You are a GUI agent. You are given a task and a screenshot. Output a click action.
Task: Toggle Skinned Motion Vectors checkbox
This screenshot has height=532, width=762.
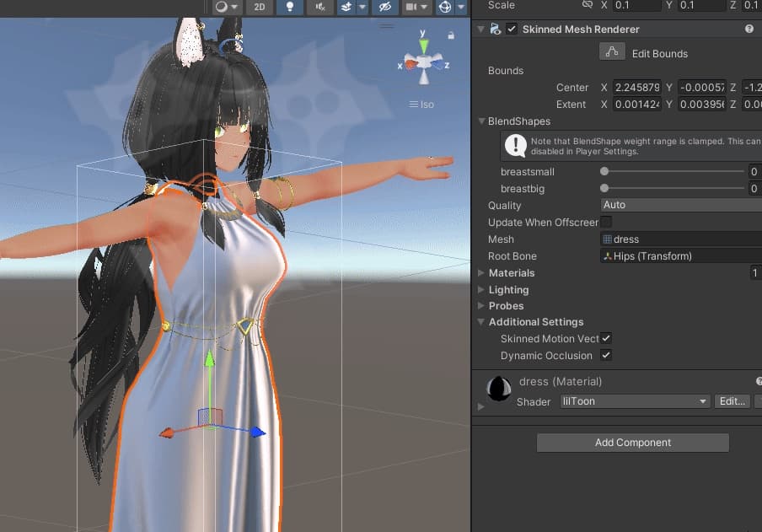(606, 338)
